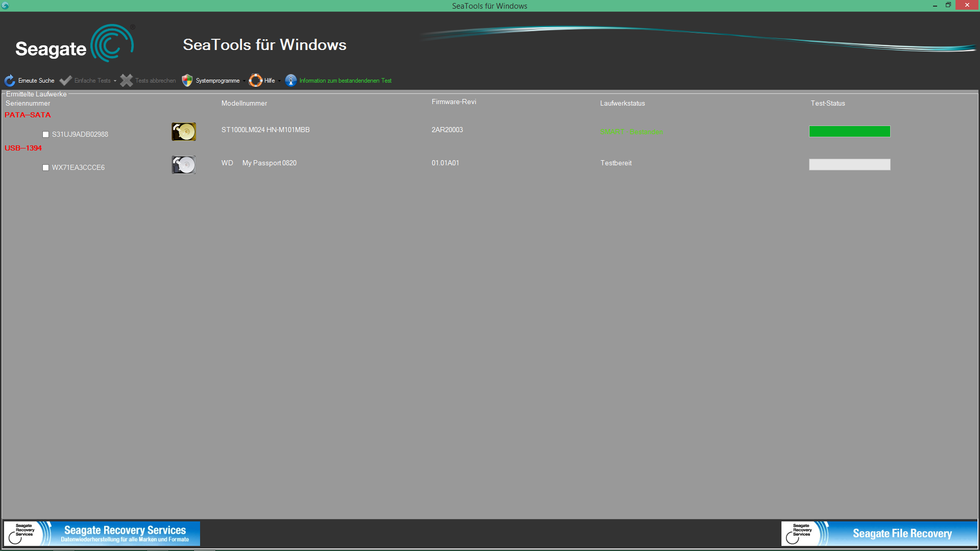Click the Seagate spiral logo
This screenshot has height=551, width=980.
point(112,44)
